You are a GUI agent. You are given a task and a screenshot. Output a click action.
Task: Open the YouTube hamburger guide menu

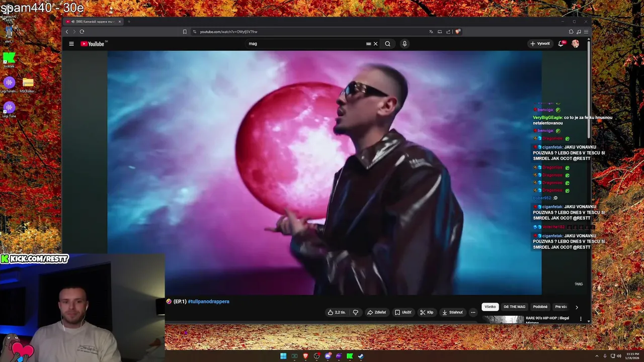[x=71, y=44]
